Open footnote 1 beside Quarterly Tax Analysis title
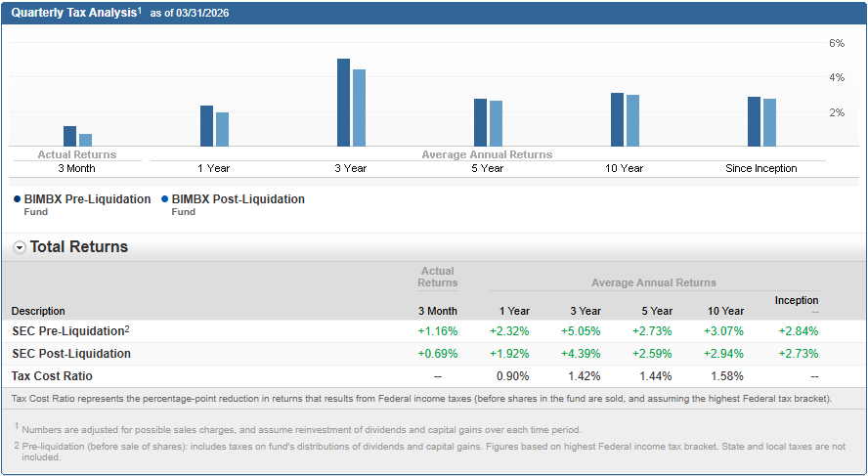Image resolution: width=868 pixels, height=476 pixels. tap(140, 11)
